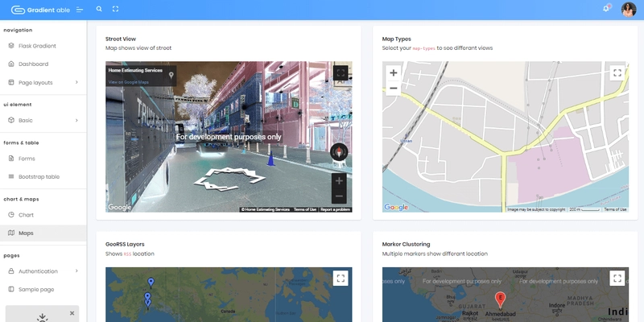Click the Bootstrap table rows icon
644x322 pixels.
[x=11, y=176]
